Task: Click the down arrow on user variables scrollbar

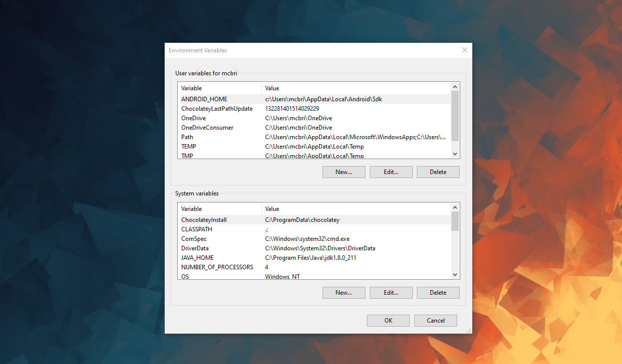Action: 455,154
